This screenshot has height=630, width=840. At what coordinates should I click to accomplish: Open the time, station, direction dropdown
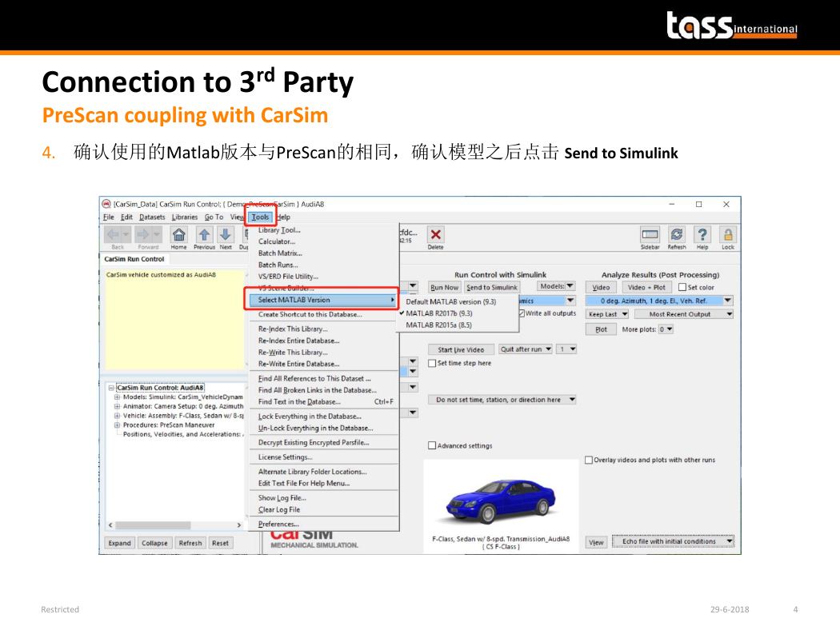tap(502, 399)
